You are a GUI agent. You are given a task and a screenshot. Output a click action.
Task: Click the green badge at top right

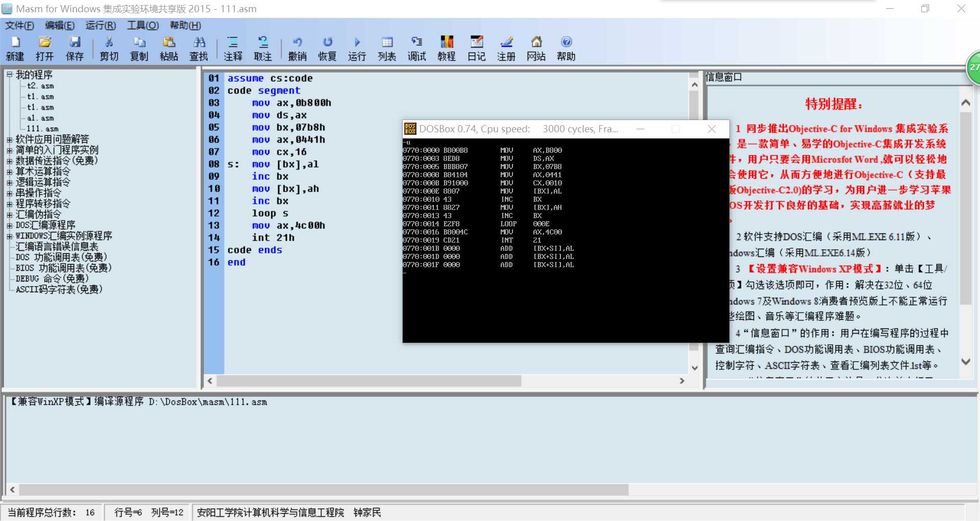[x=974, y=68]
